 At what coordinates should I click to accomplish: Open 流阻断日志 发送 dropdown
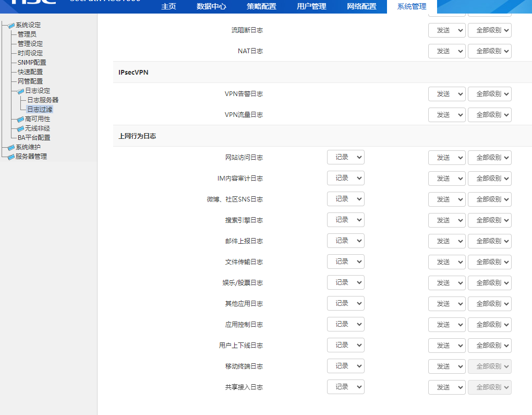446,30
